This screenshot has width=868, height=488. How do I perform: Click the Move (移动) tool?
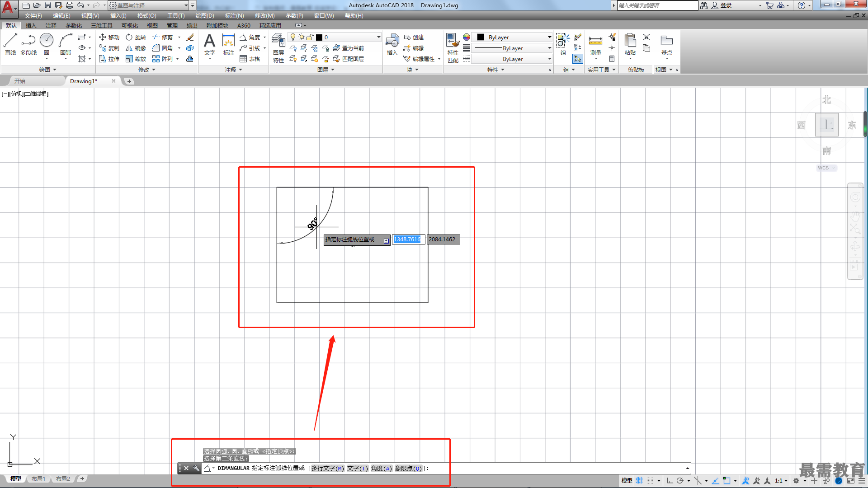point(109,37)
